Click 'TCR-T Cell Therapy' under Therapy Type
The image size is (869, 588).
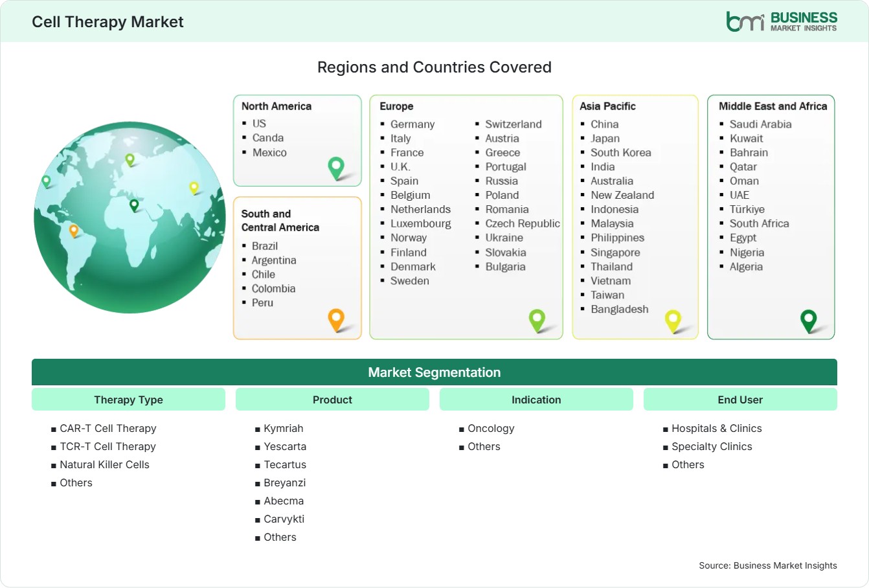coord(107,447)
